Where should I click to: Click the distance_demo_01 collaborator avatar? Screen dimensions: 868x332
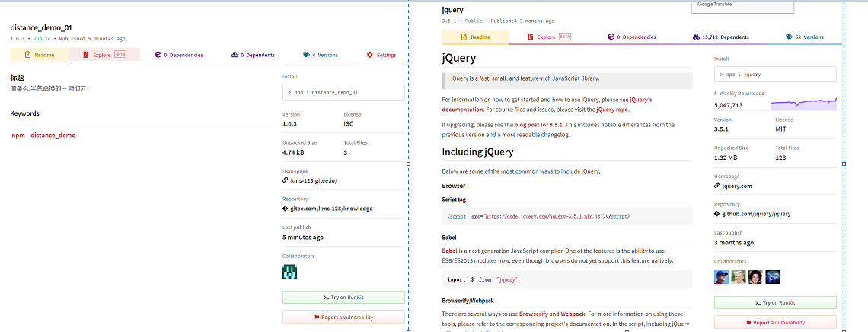[291, 272]
